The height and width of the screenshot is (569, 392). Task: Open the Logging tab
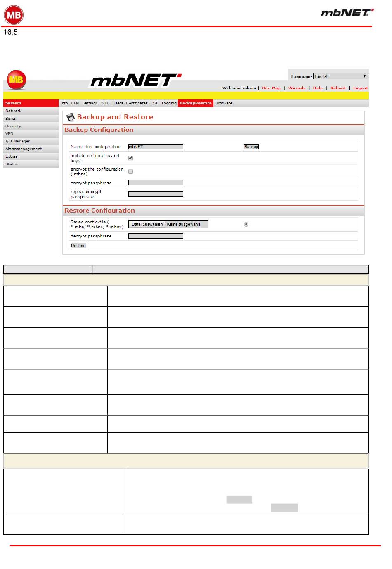169,103
